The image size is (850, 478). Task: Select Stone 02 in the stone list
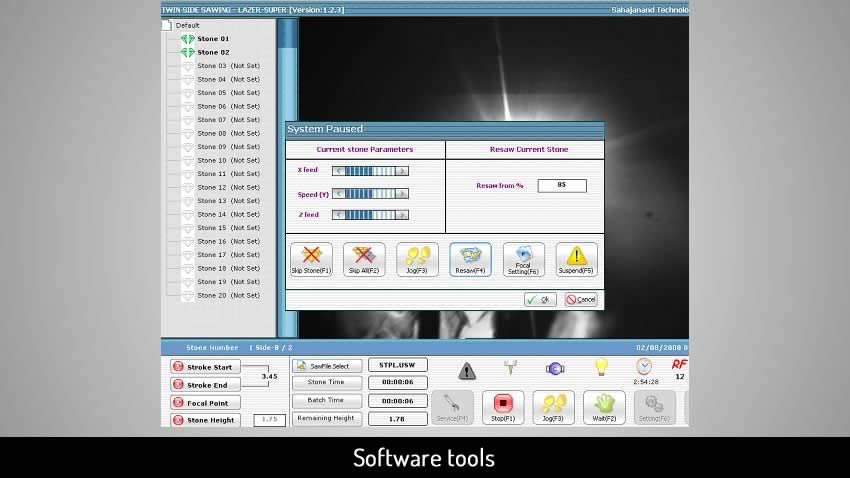(212, 52)
